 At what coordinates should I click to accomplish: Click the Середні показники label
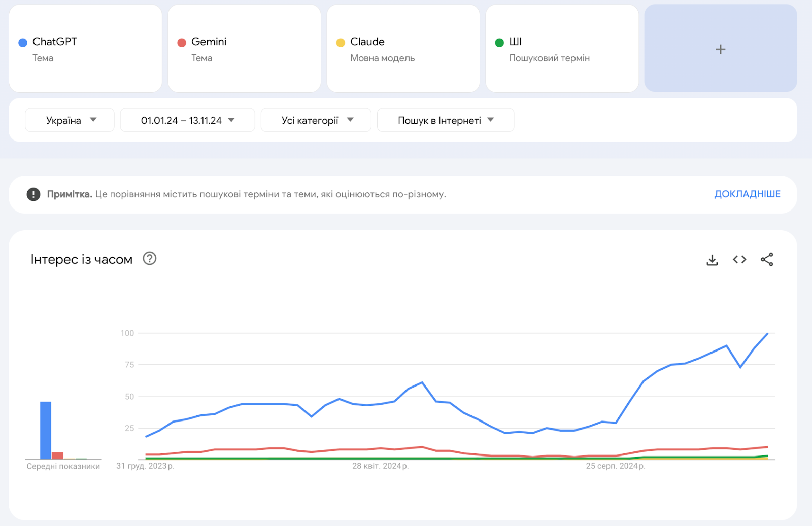click(63, 467)
